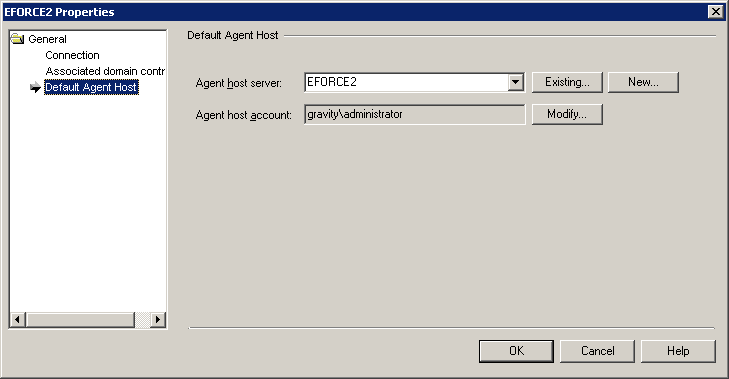Open the Help button

[x=678, y=351]
